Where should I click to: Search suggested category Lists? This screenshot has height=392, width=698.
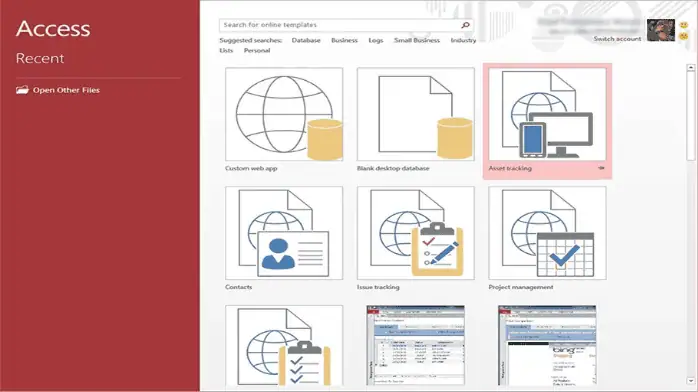click(x=226, y=50)
